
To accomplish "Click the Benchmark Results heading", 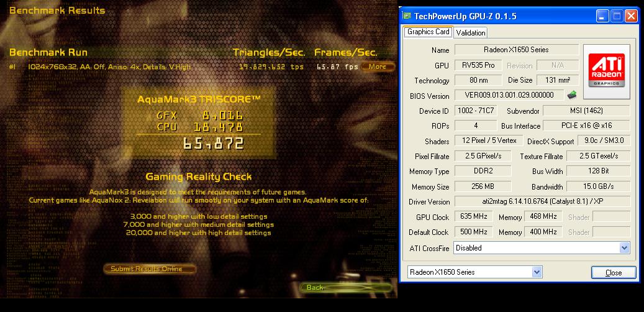I will tap(57, 11).
